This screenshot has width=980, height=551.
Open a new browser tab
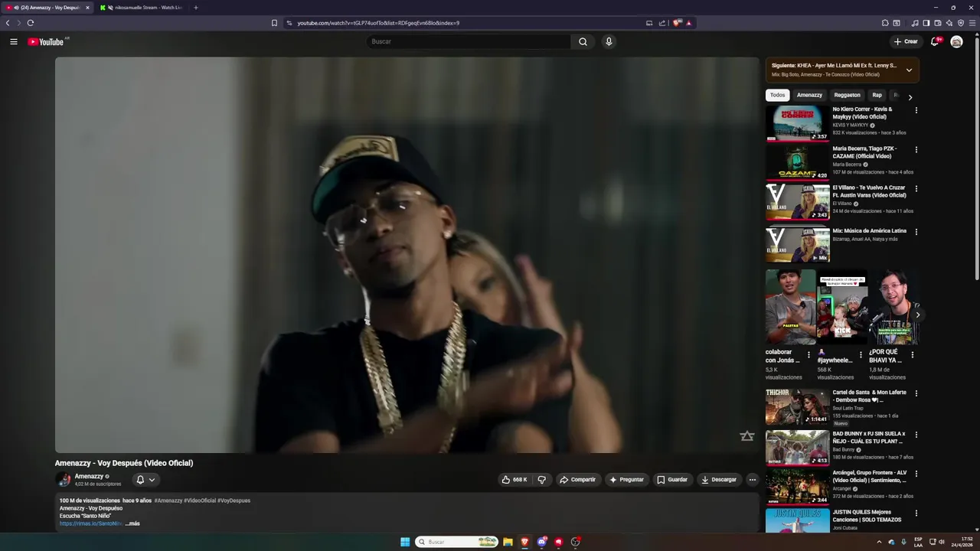point(196,8)
